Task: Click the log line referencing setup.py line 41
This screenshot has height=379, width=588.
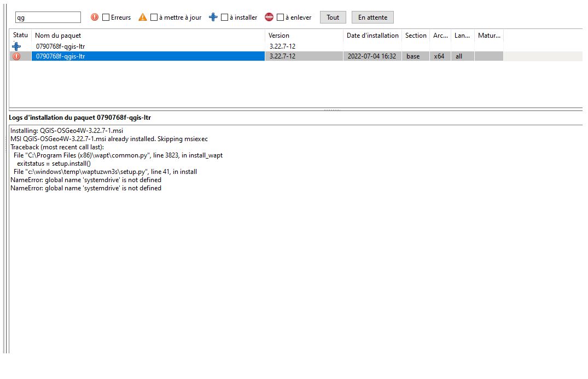Action: pos(106,172)
